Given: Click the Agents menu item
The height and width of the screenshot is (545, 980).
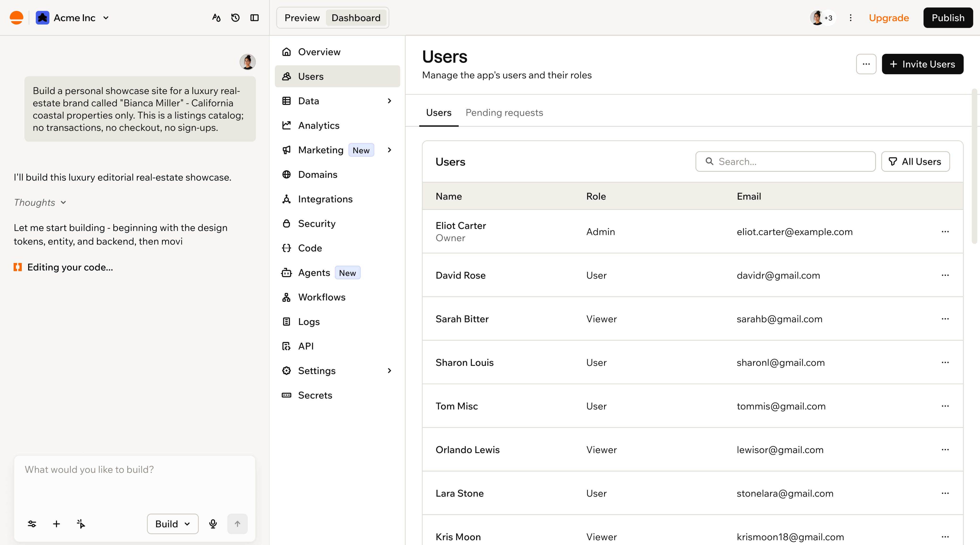Looking at the screenshot, I should point(337,273).
